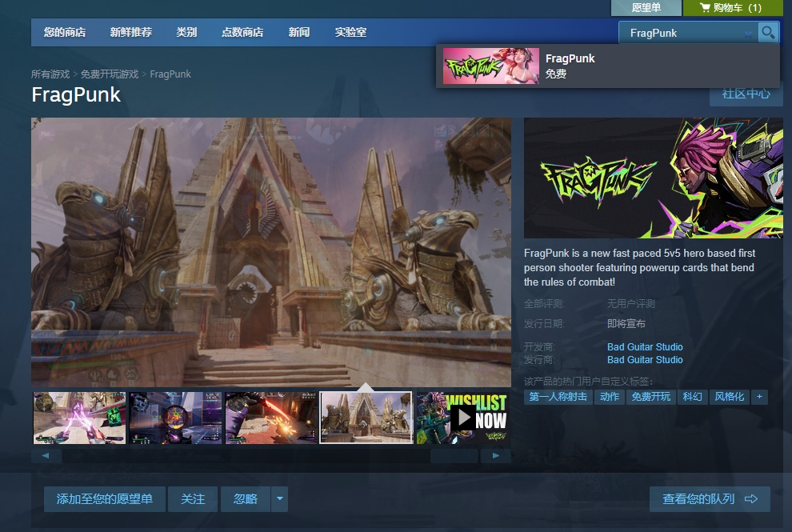
Task: Select the highlighted temple screenshot thumbnail
Action: [366, 418]
